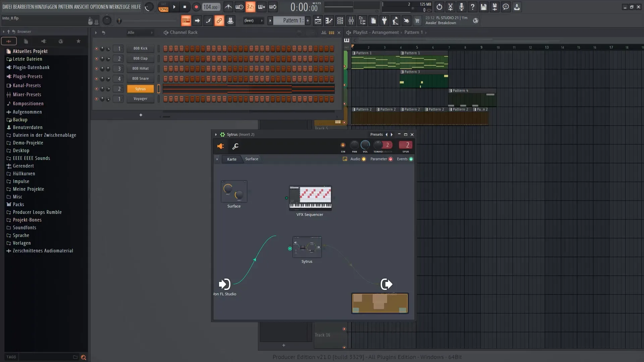Open the PATTERN menu
The width and height of the screenshot is (644, 362).
[66, 7]
